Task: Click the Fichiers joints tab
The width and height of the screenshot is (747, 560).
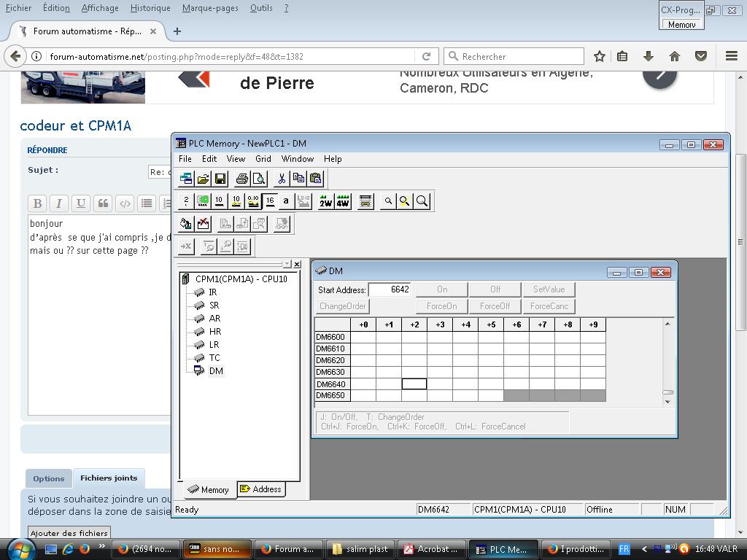Action: coord(109,478)
